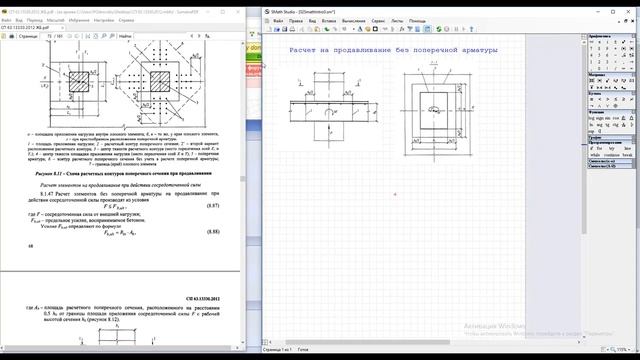Open the Файл menu in SumatraPDF
The width and height of the screenshot is (640, 360).
tap(6, 20)
